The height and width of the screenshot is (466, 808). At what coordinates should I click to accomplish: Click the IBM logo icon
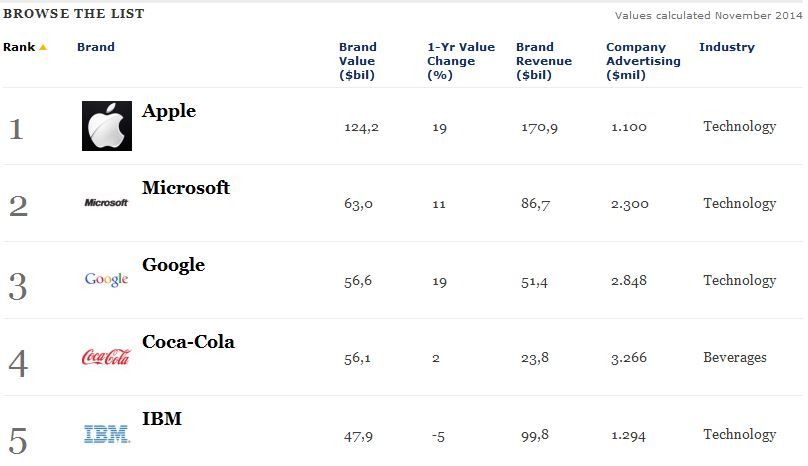pos(106,434)
